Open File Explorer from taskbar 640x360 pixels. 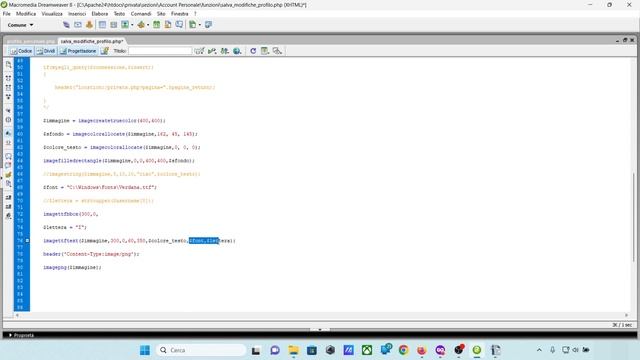(293, 350)
